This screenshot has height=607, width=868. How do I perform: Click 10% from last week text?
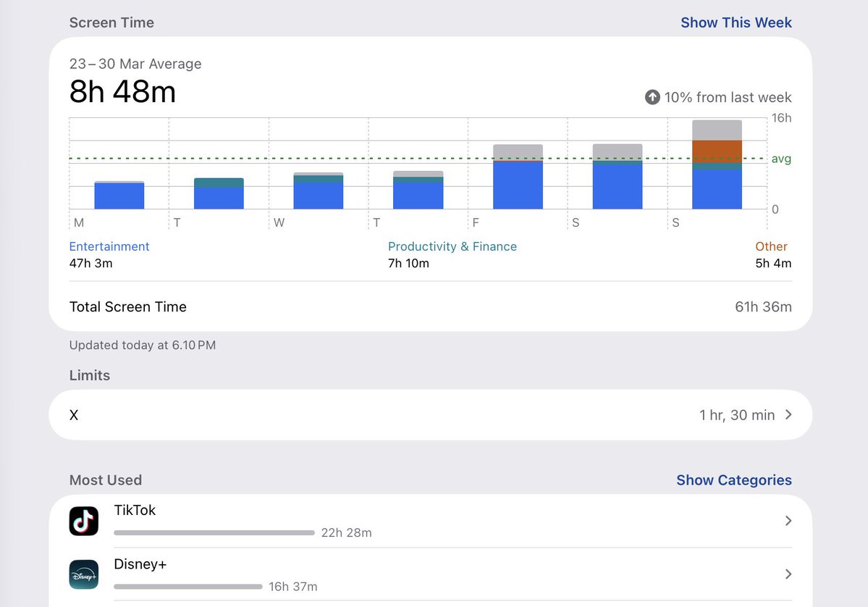(x=728, y=98)
